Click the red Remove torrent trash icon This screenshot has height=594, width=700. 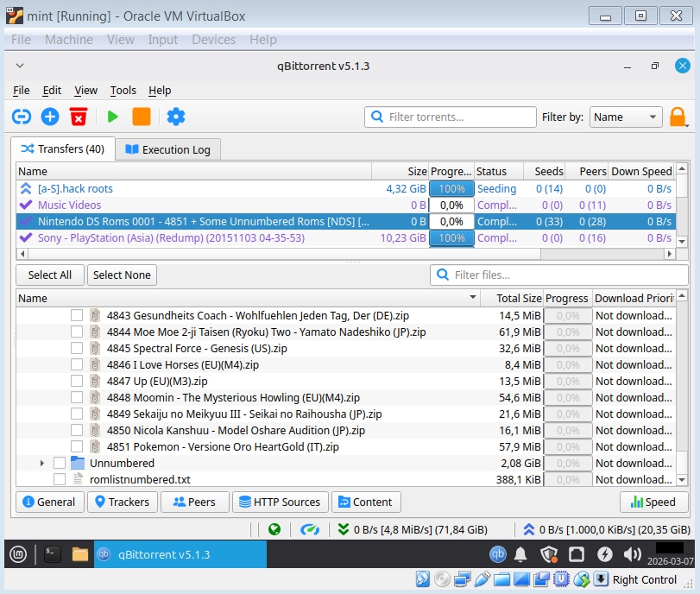click(79, 117)
